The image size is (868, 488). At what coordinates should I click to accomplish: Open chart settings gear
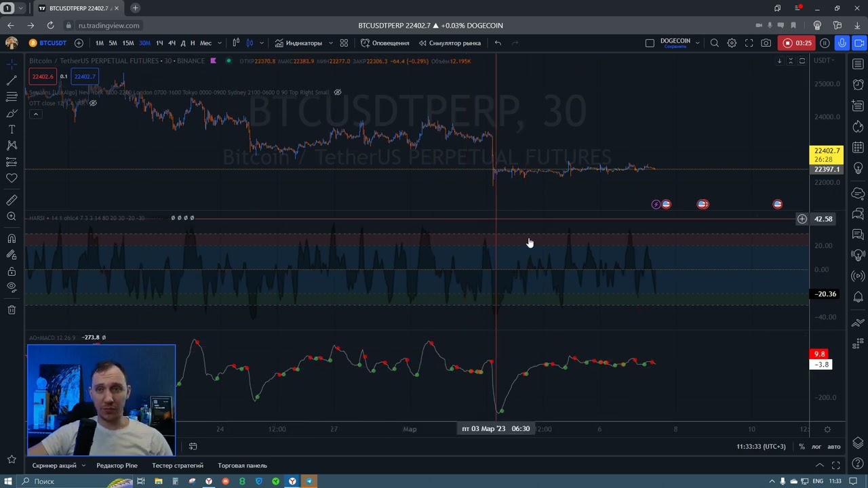point(732,43)
